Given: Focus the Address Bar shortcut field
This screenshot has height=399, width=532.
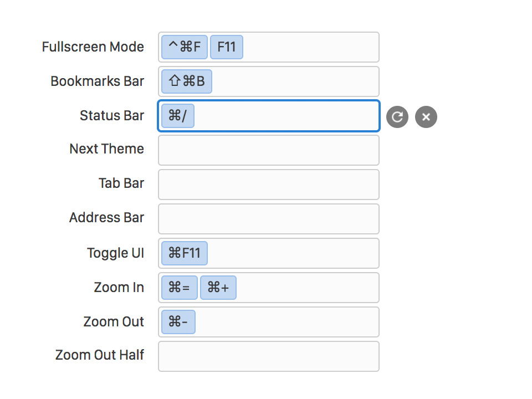Looking at the screenshot, I should point(268,219).
